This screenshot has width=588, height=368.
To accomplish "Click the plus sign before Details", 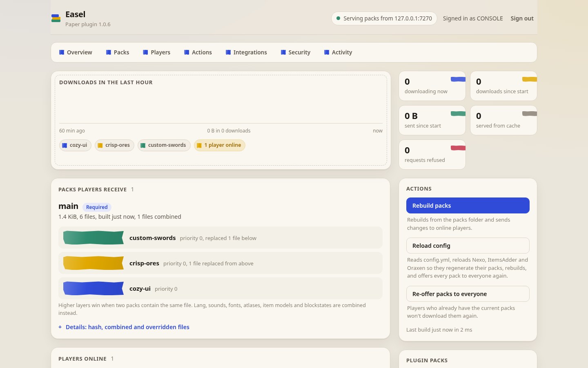I will click(x=60, y=327).
